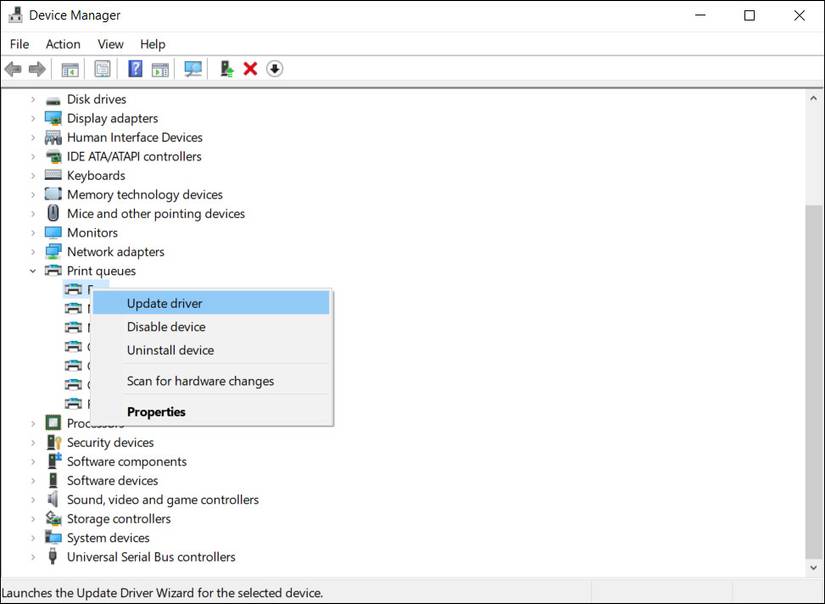The height and width of the screenshot is (604, 825).
Task: Click red X Uninstall device icon
Action: point(250,69)
